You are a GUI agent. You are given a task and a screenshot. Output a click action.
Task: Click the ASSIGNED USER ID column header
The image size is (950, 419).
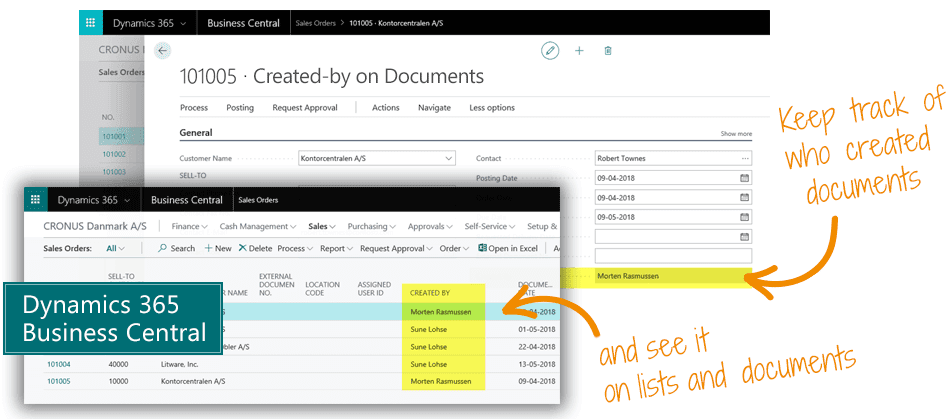[x=374, y=289]
